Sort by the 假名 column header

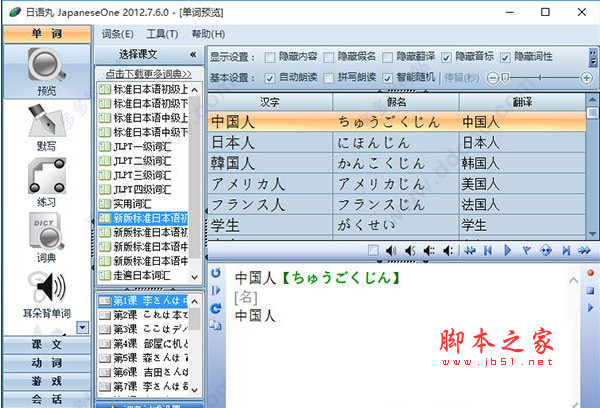[396, 102]
